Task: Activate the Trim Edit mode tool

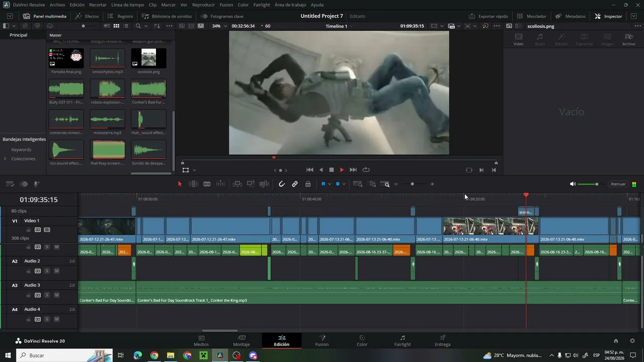Action: (193, 184)
